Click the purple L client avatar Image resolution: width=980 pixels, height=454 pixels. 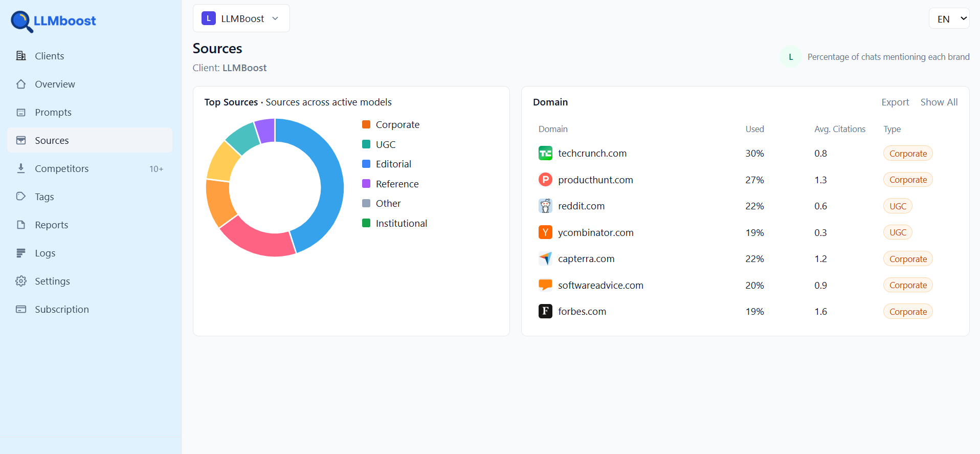pyautogui.click(x=209, y=18)
